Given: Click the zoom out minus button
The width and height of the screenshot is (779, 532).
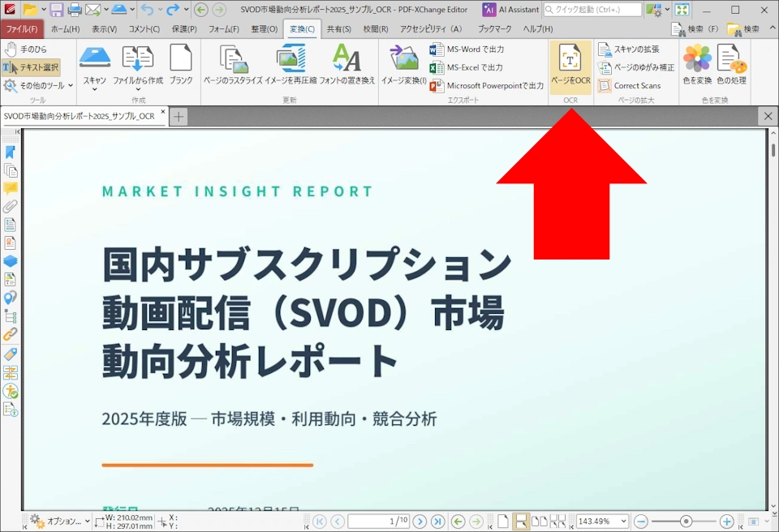Looking at the screenshot, I should (x=641, y=521).
